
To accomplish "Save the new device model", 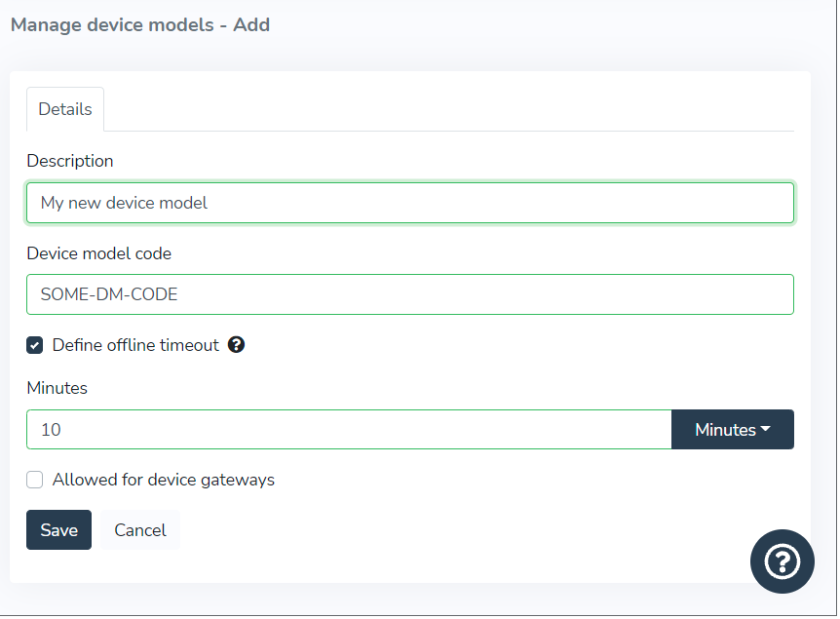I will click(58, 530).
